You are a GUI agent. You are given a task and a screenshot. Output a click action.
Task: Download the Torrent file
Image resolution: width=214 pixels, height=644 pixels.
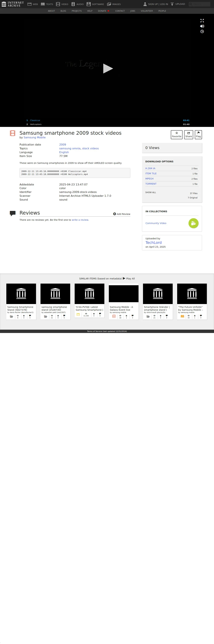click(151, 184)
